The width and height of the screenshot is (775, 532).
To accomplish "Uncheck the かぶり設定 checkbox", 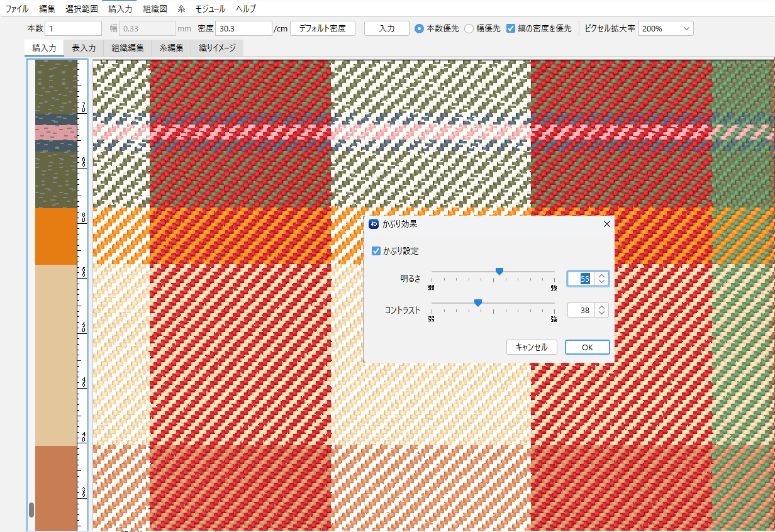I will point(376,251).
